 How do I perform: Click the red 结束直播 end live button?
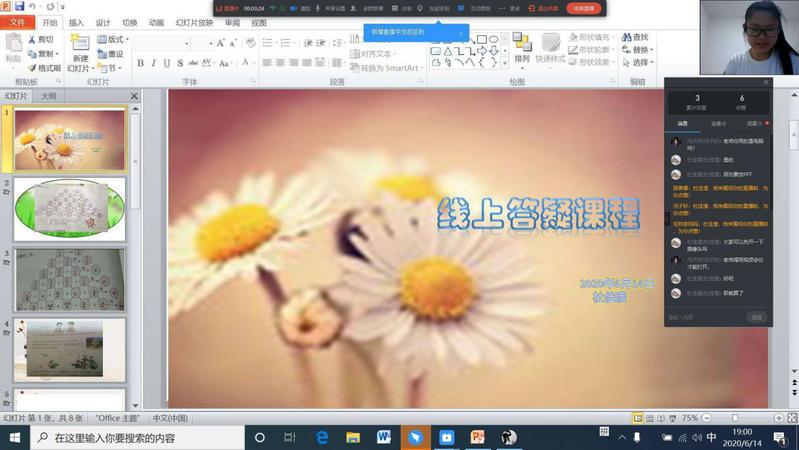583,8
